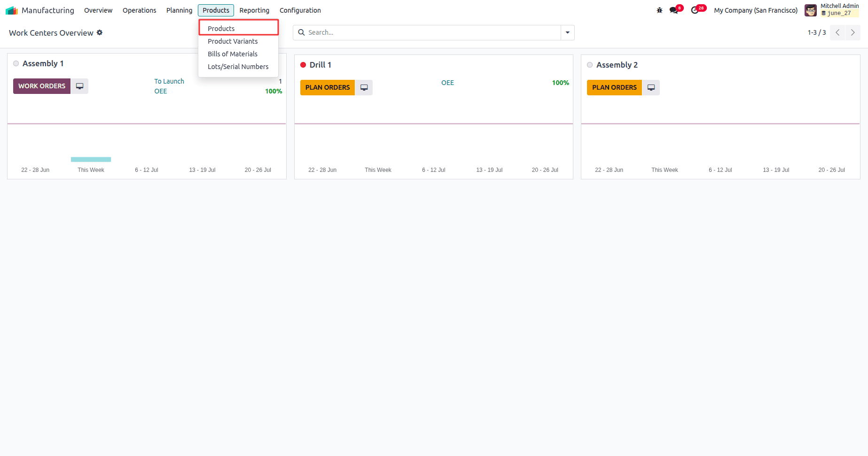Screen dimensions: 868x456
Task: Click the Assembly 1 card title
Action: point(43,63)
